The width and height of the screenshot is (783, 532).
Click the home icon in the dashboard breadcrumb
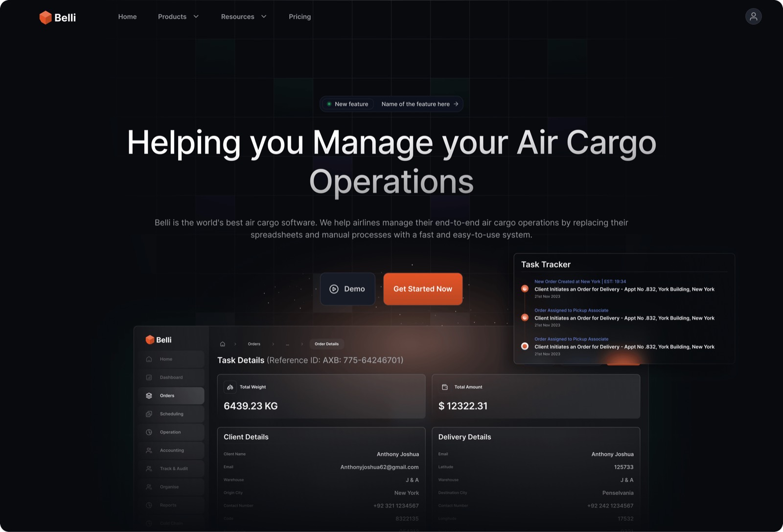[223, 344]
